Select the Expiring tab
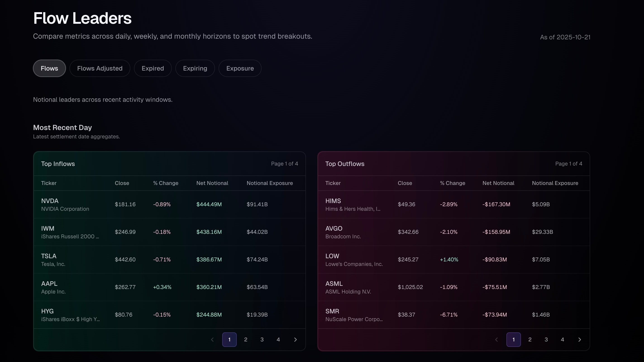This screenshot has width=644, height=362. 195,68
